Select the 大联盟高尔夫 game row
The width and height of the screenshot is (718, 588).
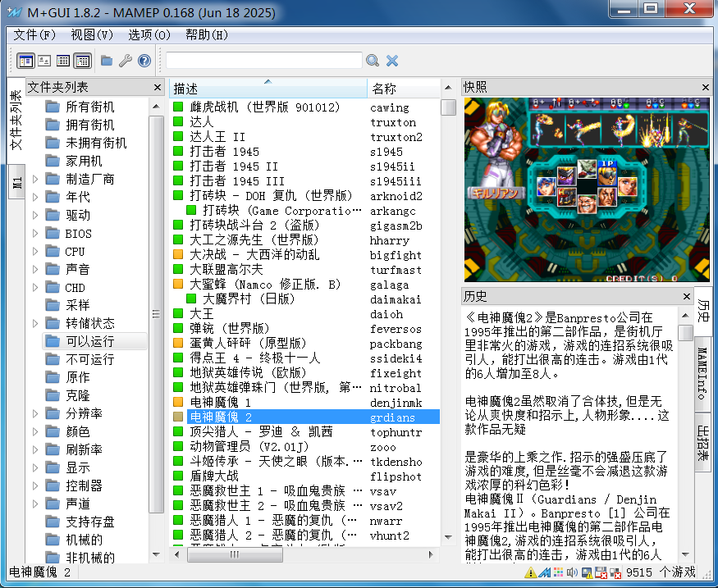(304, 270)
